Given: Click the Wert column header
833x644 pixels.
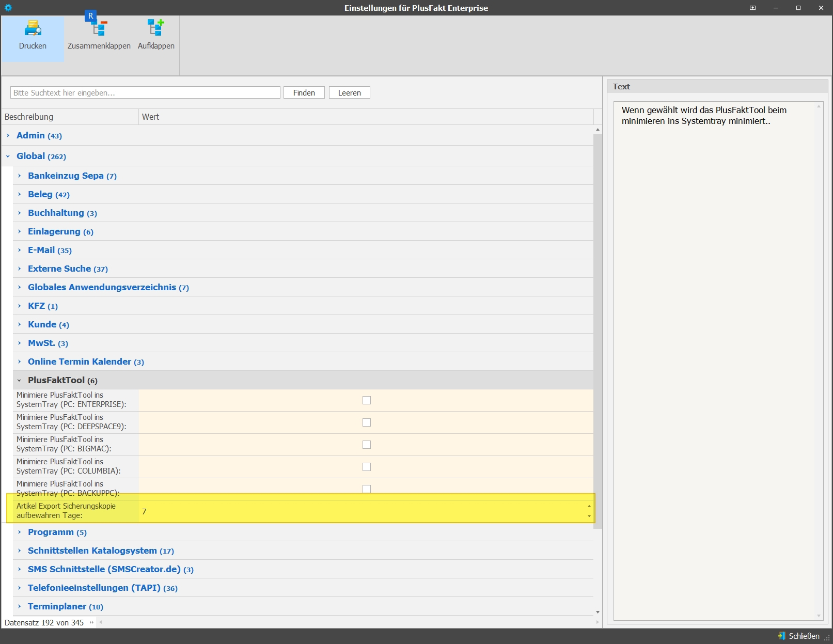Looking at the screenshot, I should coord(366,117).
